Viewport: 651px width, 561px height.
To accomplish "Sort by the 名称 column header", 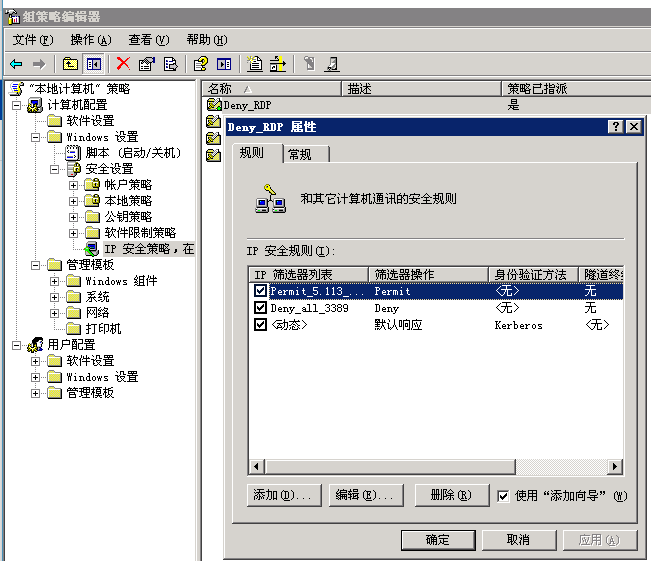I will tap(272, 88).
